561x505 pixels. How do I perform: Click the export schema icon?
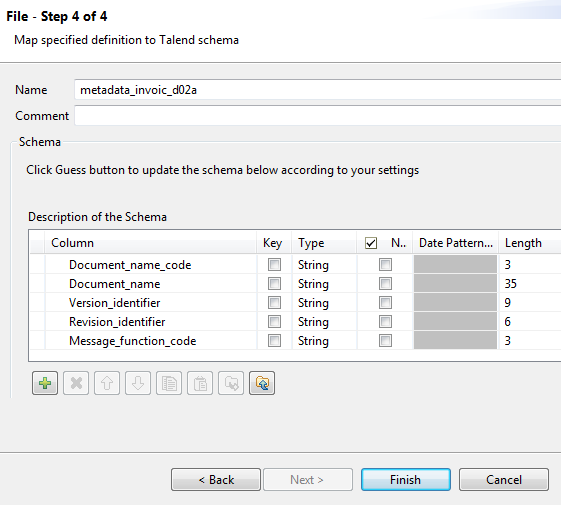pos(231,383)
